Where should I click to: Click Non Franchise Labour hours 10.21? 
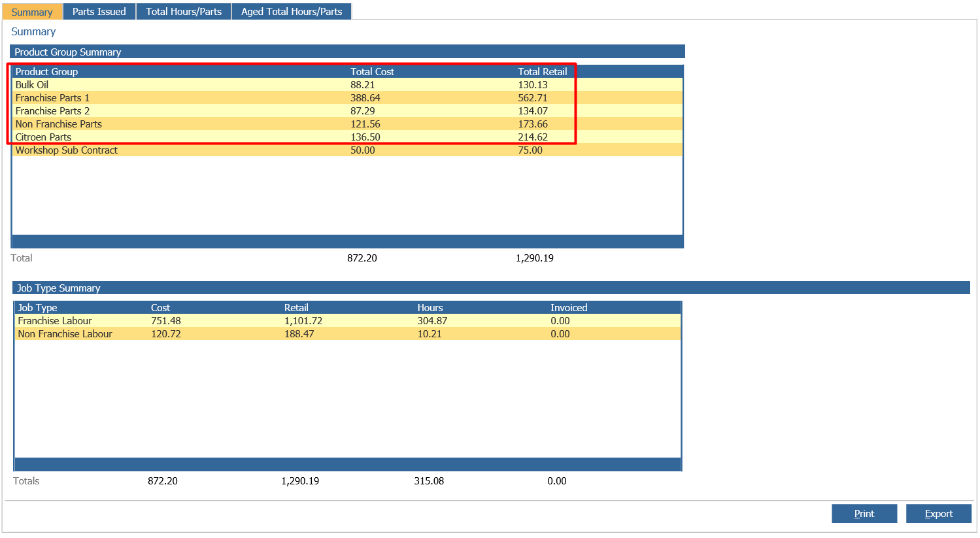[430, 334]
